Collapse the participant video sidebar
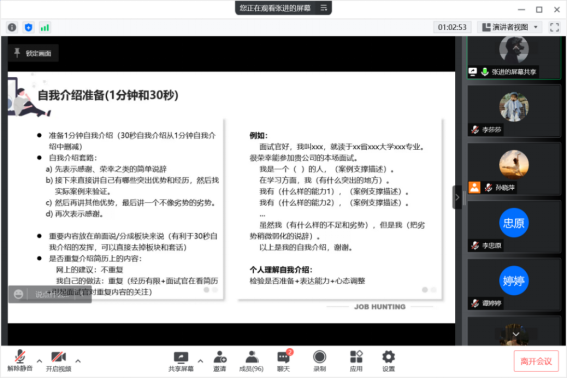This screenshot has width=567, height=378. [x=457, y=198]
